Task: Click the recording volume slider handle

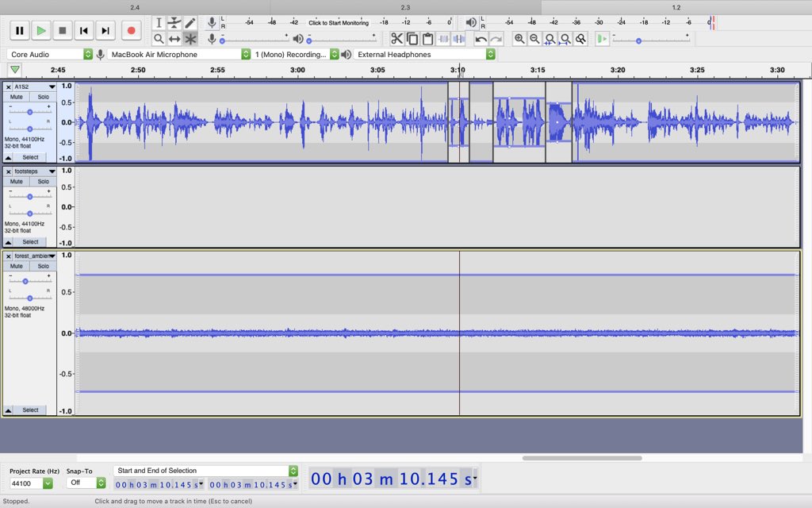Action: point(222,40)
